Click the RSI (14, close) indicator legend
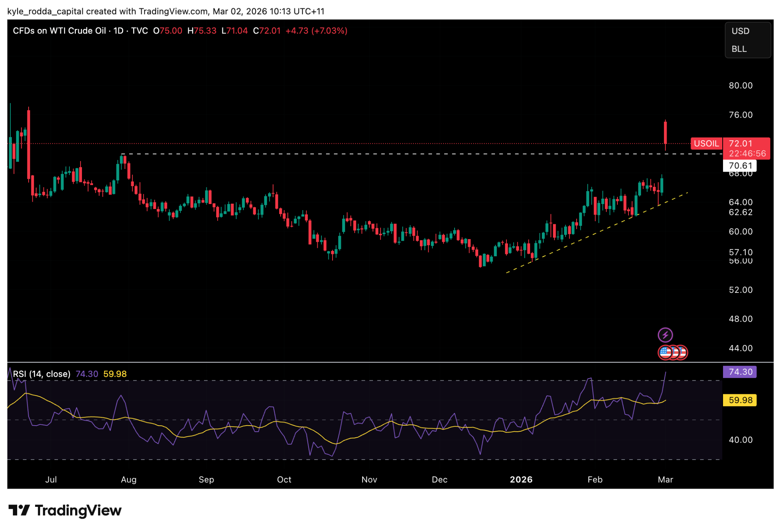781x532 pixels. pyautogui.click(x=42, y=374)
